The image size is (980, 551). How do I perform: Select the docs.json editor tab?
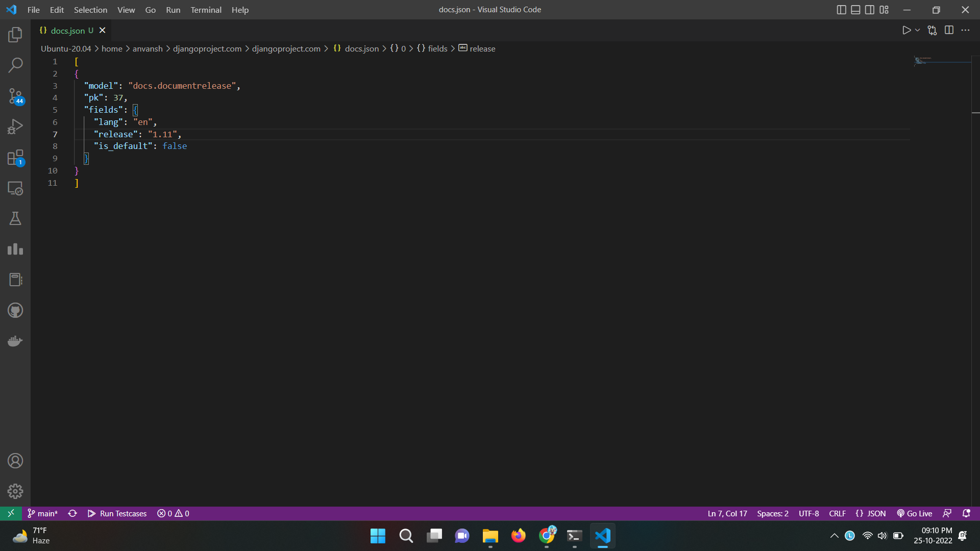point(68,31)
